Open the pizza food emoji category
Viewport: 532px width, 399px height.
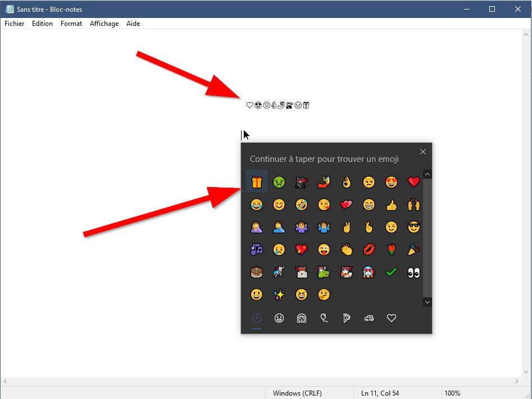346,318
